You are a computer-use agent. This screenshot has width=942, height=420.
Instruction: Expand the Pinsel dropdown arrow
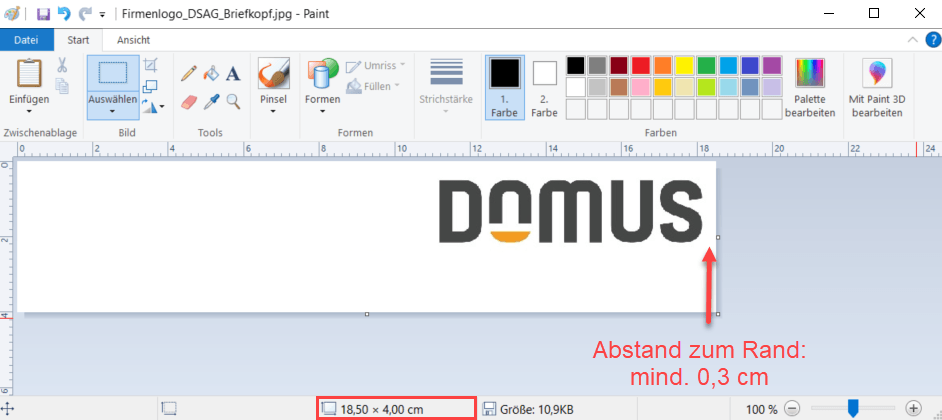pyautogui.click(x=273, y=111)
